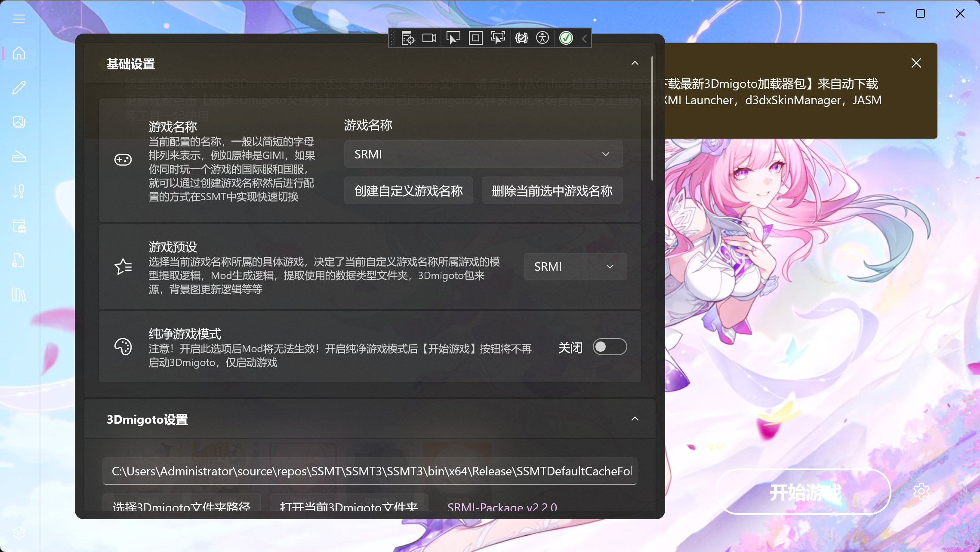Collapse the 3Dmigoto设置 section

click(635, 419)
